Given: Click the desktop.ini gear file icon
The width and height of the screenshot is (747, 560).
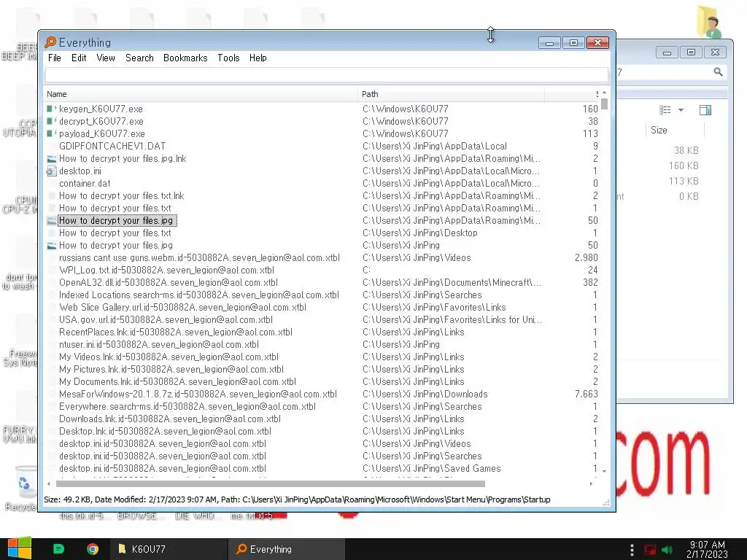Looking at the screenshot, I should tap(52, 171).
